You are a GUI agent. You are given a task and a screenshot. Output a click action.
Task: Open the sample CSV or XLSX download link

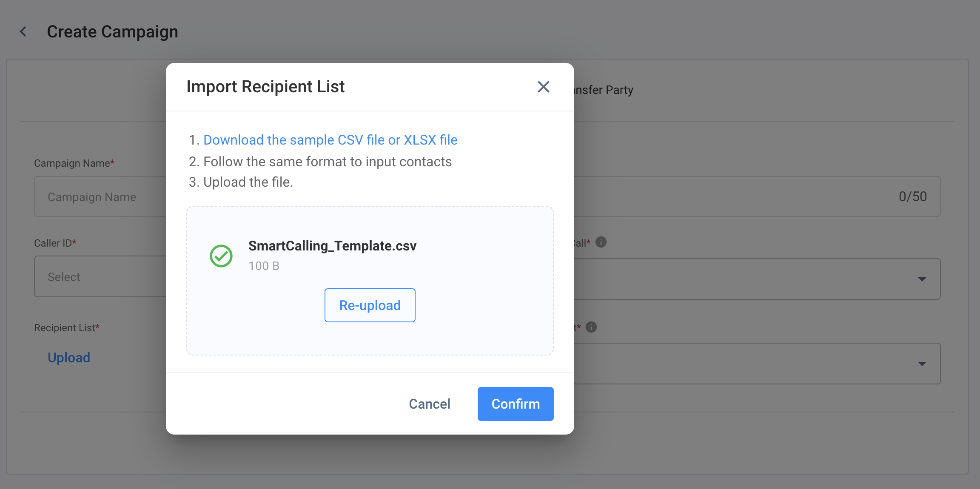(x=330, y=140)
